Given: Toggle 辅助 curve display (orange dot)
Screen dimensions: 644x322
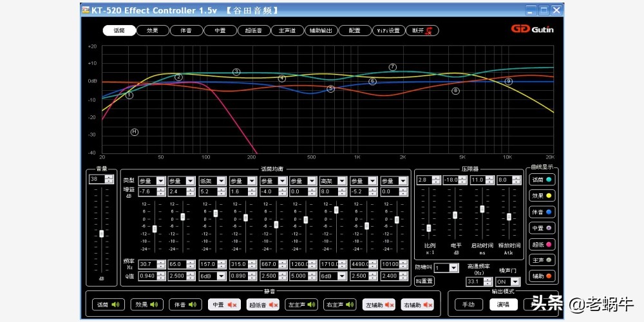Looking at the screenshot, I should [542, 276].
